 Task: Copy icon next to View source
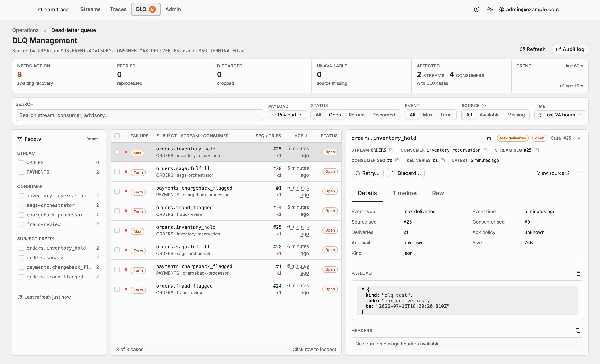point(578,173)
